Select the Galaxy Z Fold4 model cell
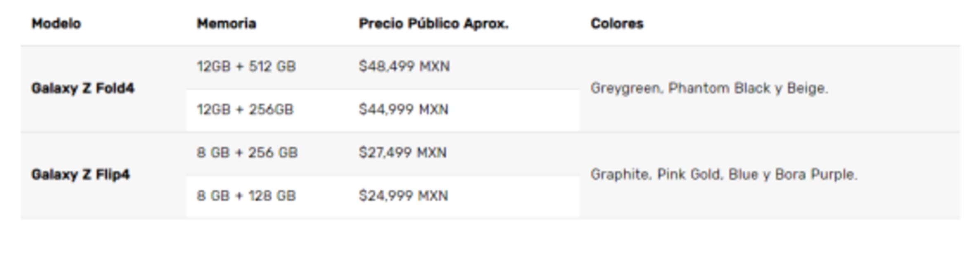Screen dimensions: 980x256 point(83,88)
